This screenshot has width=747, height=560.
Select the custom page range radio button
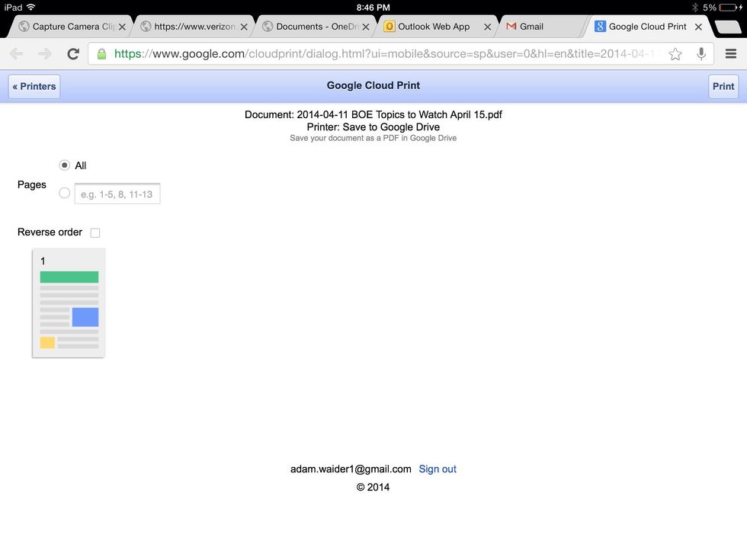tap(64, 194)
